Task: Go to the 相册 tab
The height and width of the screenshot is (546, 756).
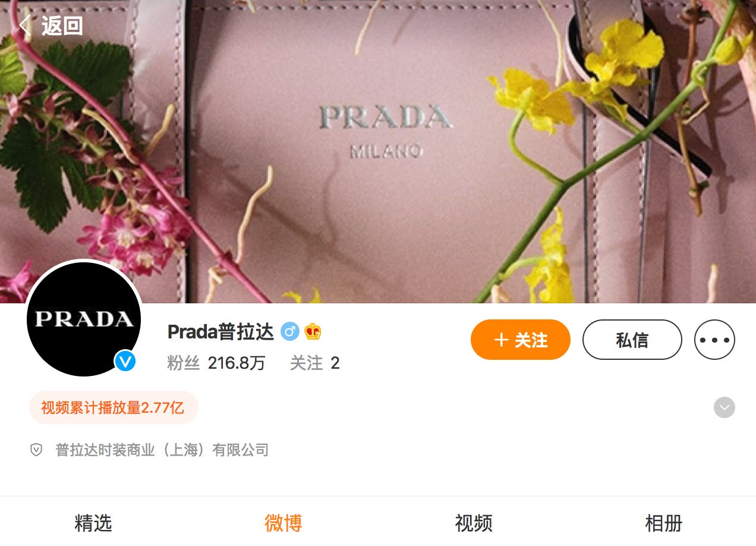Action: tap(664, 523)
